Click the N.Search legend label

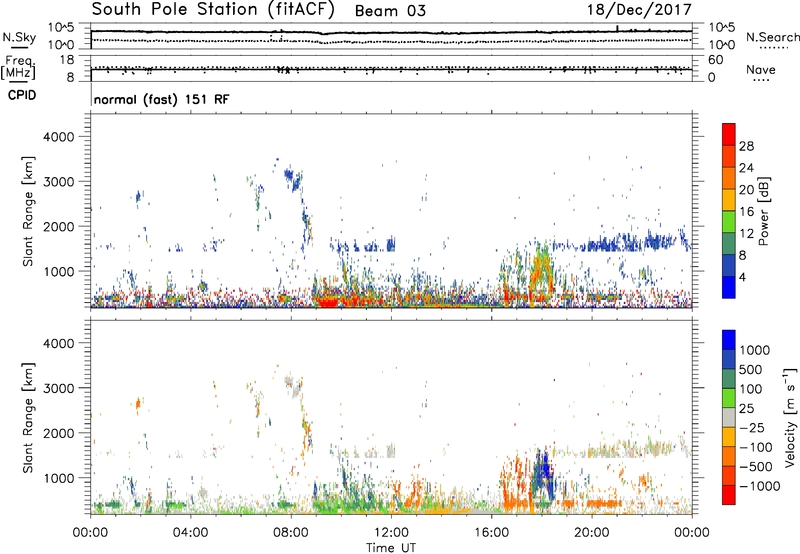point(772,37)
